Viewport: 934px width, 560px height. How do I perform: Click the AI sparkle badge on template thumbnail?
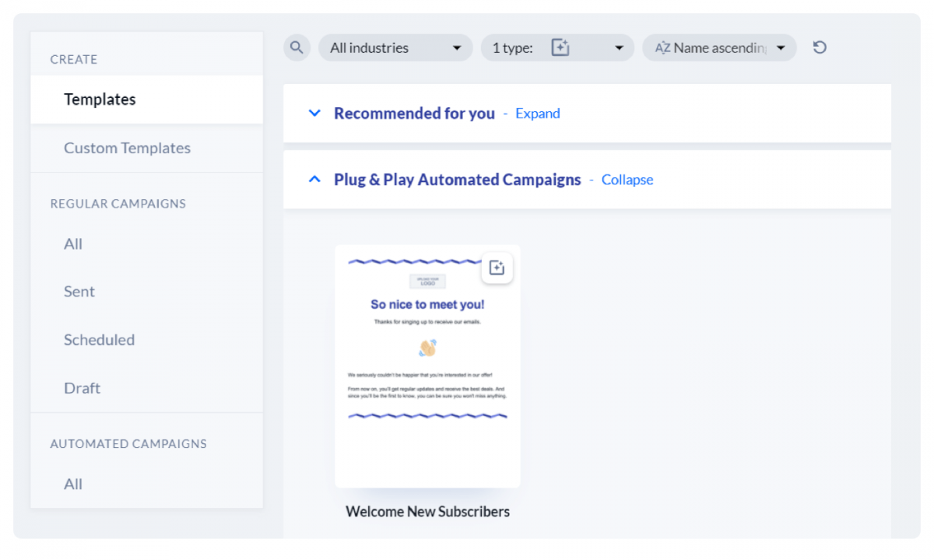coord(497,268)
